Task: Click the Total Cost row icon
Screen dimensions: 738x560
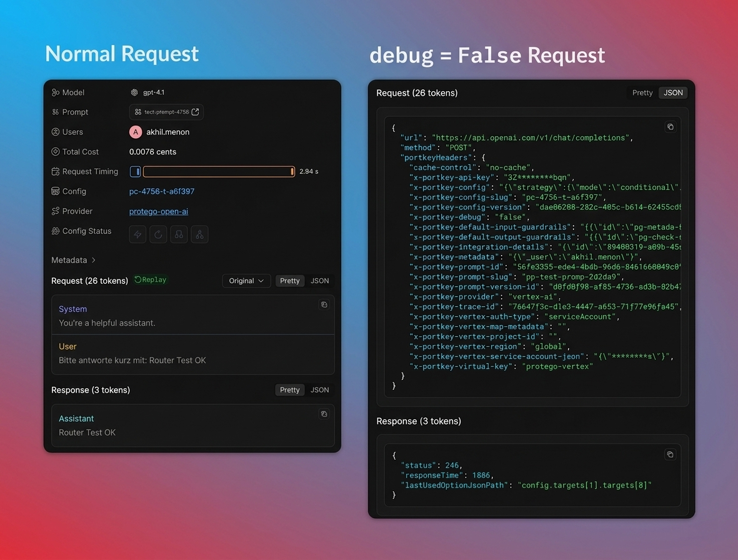Action: [x=56, y=151]
